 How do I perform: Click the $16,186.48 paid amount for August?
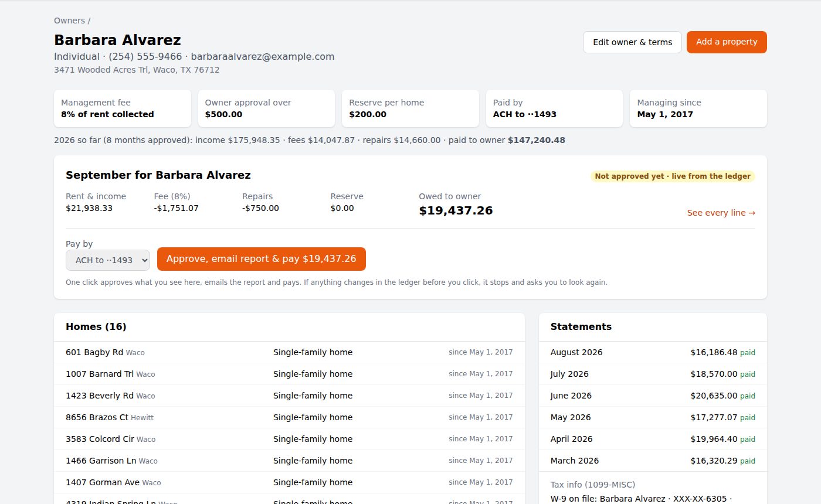pyautogui.click(x=714, y=352)
